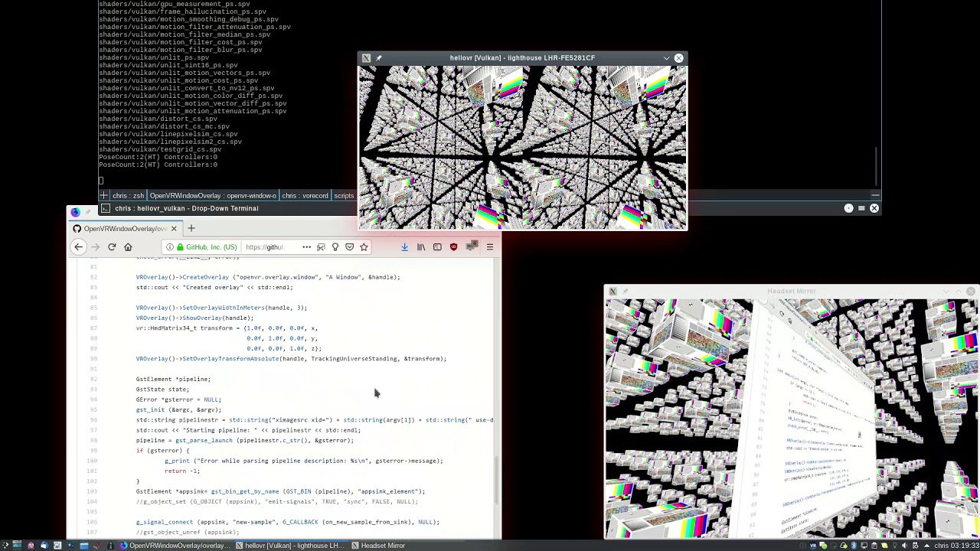Click 'gst_bin_get_by_name' in the code

[245, 491]
